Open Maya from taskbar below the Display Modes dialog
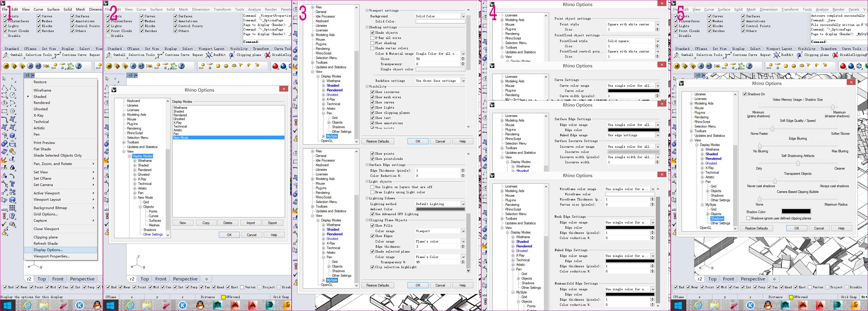 pos(218,305)
